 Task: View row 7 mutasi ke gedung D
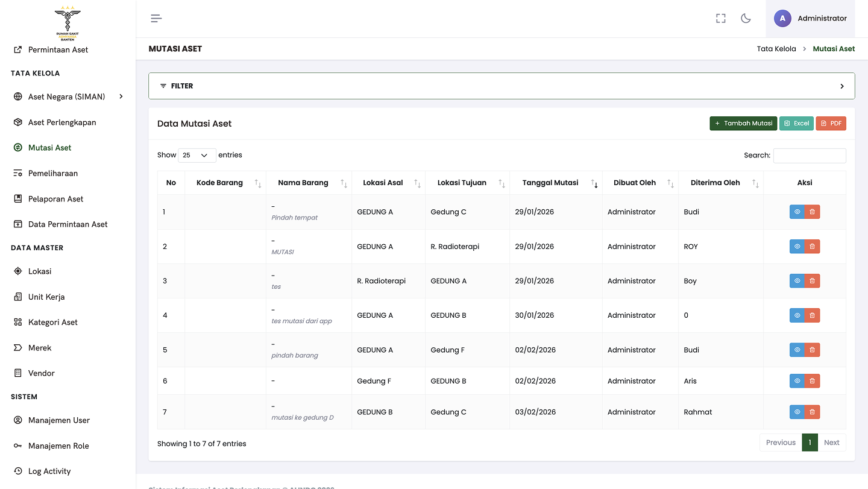pyautogui.click(x=797, y=412)
